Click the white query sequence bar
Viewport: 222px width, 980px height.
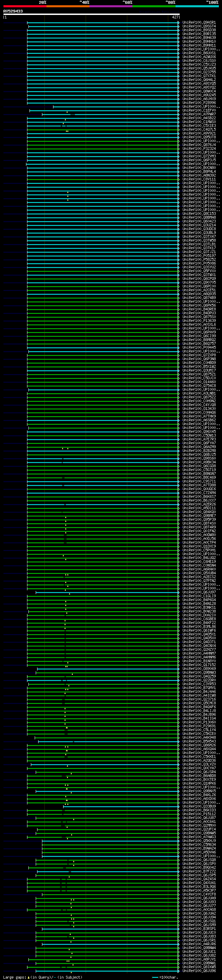tap(92, 15)
